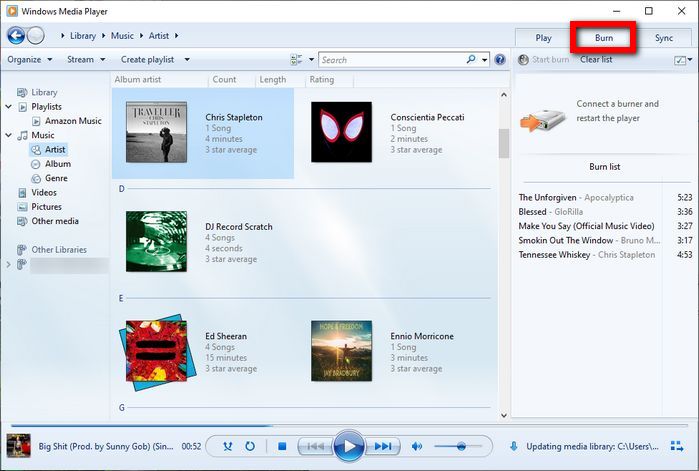Expand the blurred library node
The image size is (699, 471).
[x=8, y=265]
